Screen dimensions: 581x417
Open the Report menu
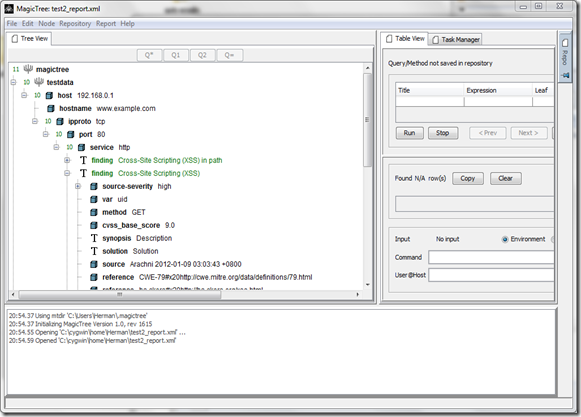(x=106, y=23)
